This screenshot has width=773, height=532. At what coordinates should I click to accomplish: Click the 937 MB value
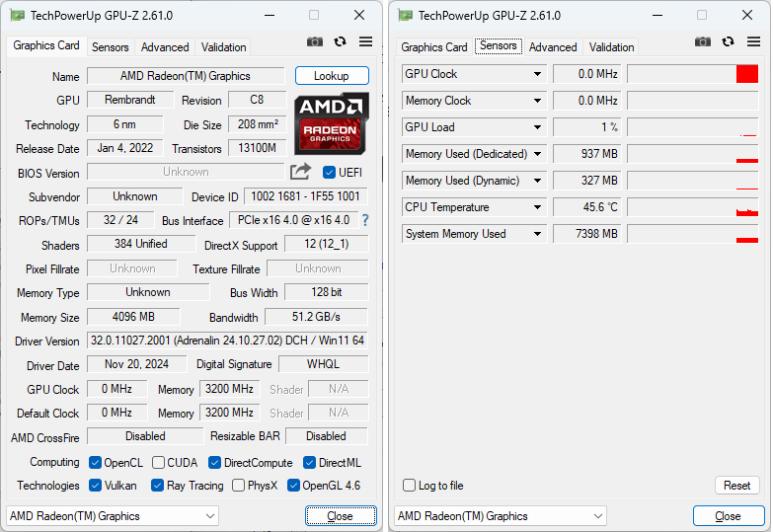(586, 154)
